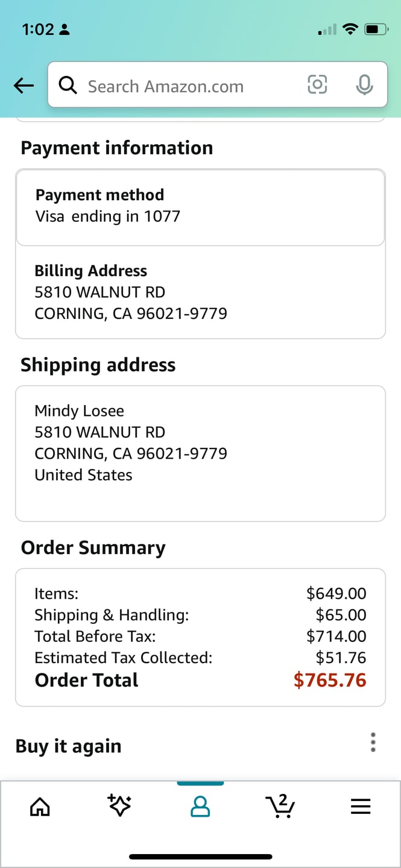The height and width of the screenshot is (868, 401).
Task: Open Buy it again options menu
Action: click(x=373, y=742)
